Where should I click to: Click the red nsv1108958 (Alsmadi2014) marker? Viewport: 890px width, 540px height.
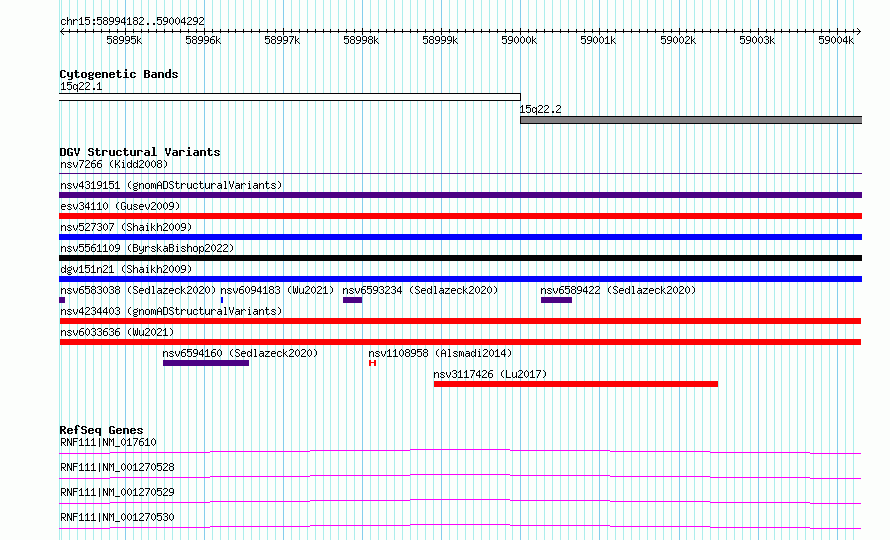click(372, 363)
